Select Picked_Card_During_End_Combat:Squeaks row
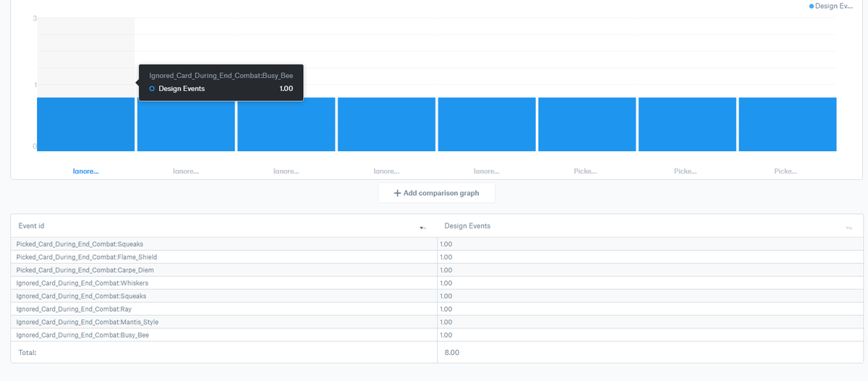 point(437,244)
